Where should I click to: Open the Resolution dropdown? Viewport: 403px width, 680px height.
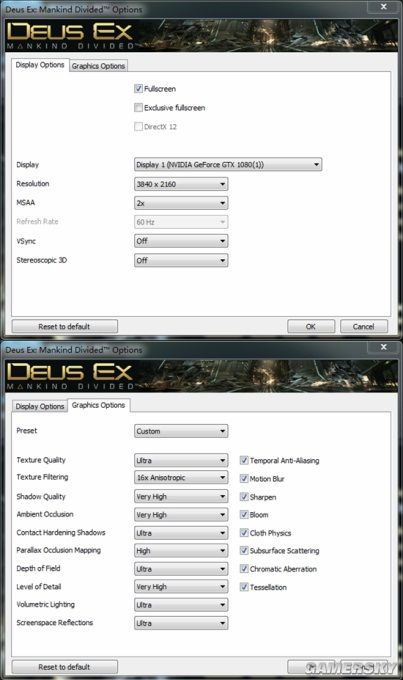tap(181, 184)
